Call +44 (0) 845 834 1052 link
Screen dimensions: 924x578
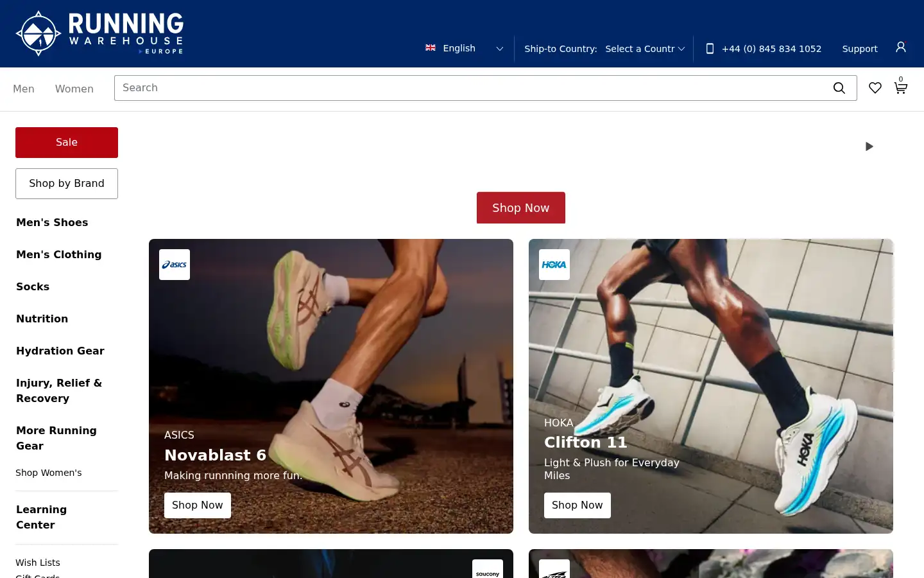click(x=771, y=49)
